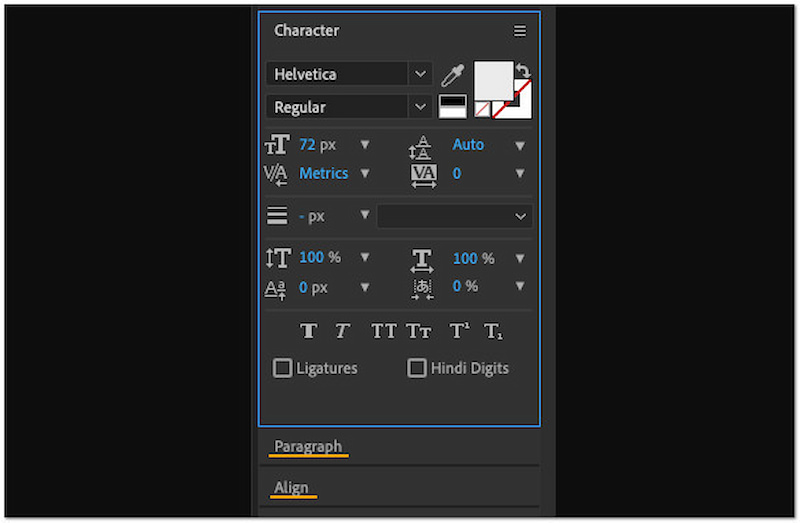
Task: Expand the Regular font style dropdown
Action: pyautogui.click(x=421, y=107)
